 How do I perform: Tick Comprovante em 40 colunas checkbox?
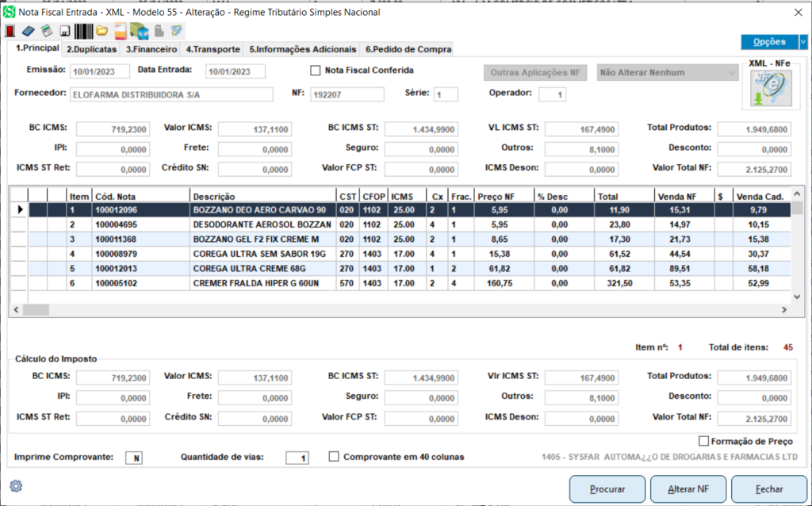[x=334, y=457]
